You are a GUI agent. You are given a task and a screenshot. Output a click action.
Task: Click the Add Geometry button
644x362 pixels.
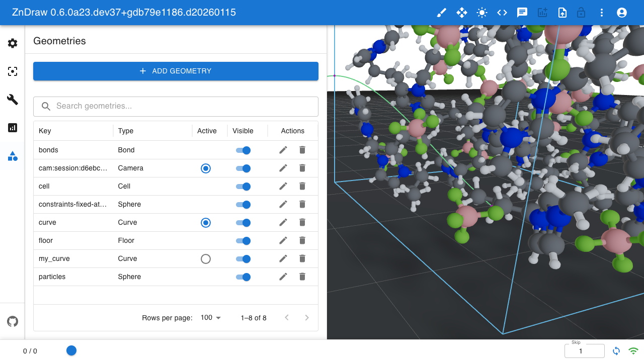pyautogui.click(x=176, y=71)
